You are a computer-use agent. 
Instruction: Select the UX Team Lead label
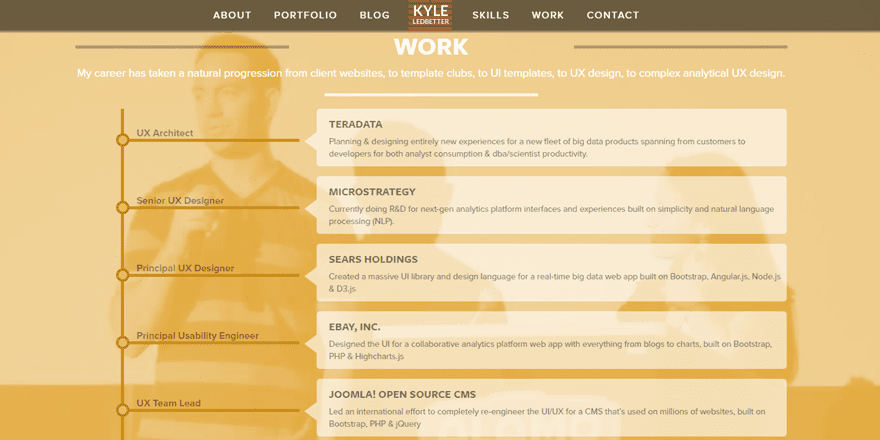(168, 403)
